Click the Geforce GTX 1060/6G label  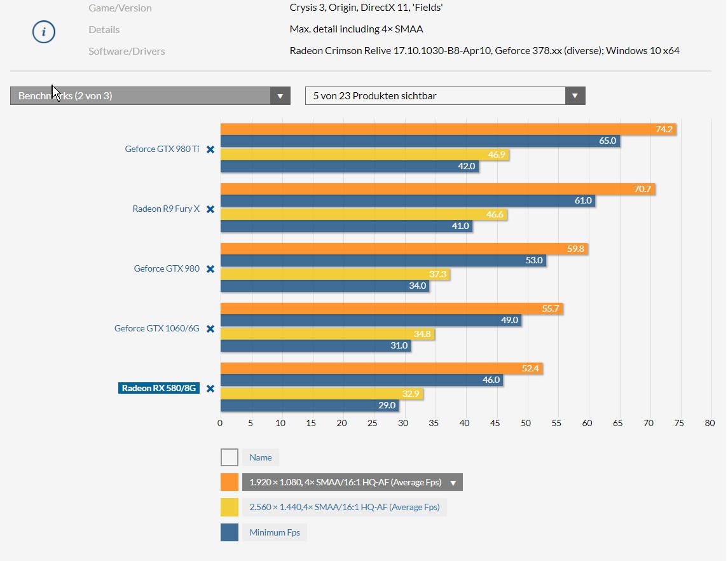coord(157,328)
